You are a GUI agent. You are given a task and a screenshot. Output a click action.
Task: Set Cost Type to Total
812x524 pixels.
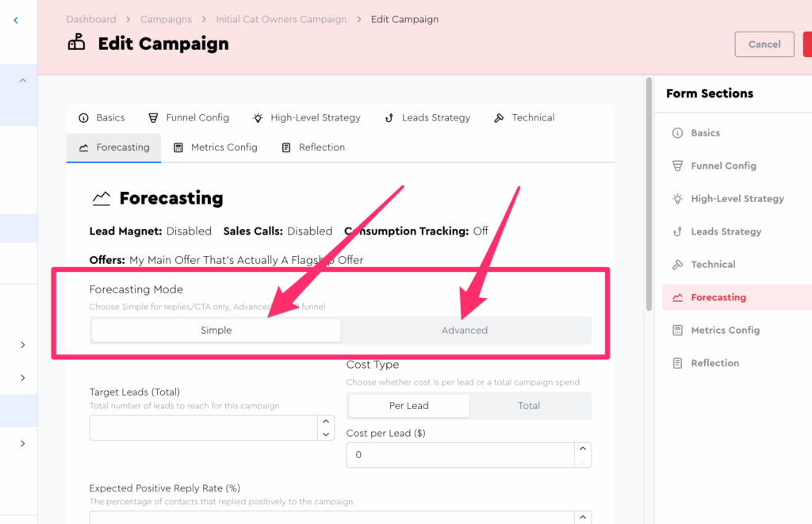(529, 405)
